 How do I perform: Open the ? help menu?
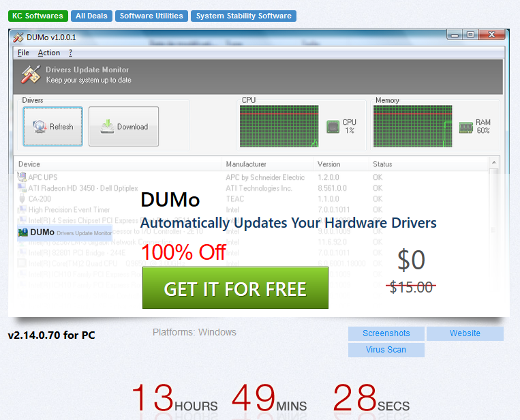pyautogui.click(x=70, y=52)
